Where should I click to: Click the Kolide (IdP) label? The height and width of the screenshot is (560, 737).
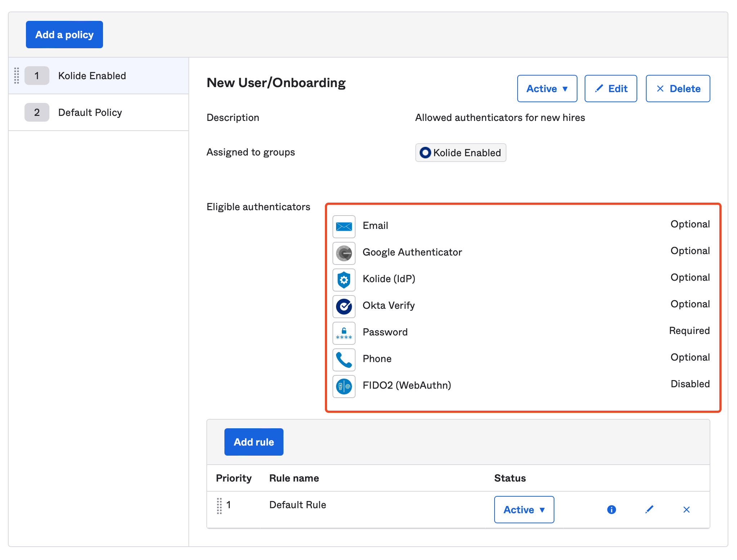[389, 279]
